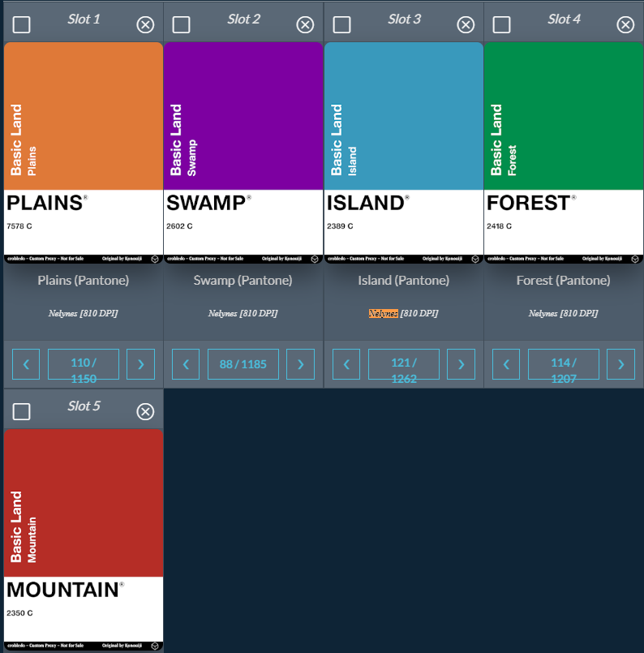Click the Slot 2 header label
The height and width of the screenshot is (653, 644).
tap(243, 19)
